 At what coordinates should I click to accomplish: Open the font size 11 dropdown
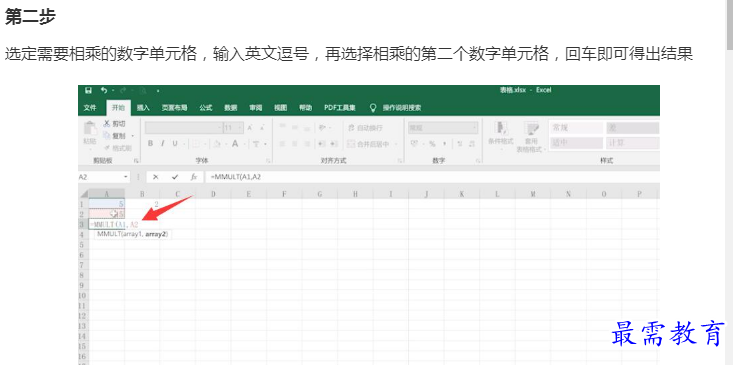click(240, 128)
